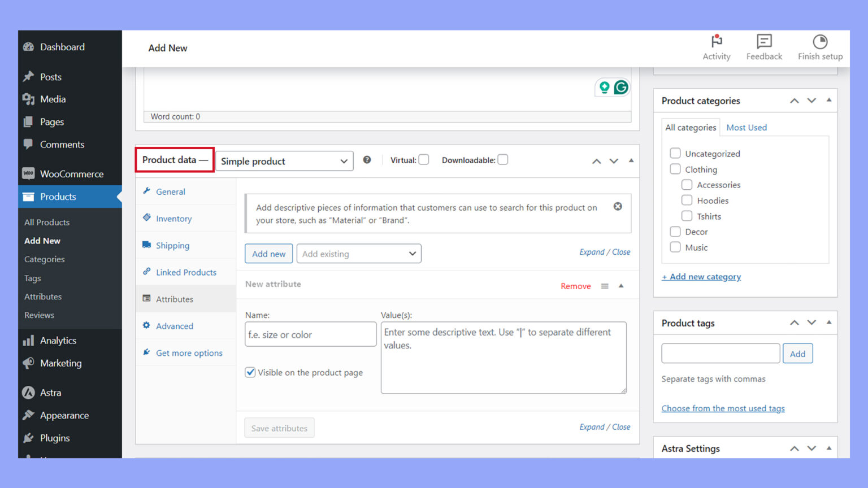Open the Add existing attribute dropdown

pos(359,254)
